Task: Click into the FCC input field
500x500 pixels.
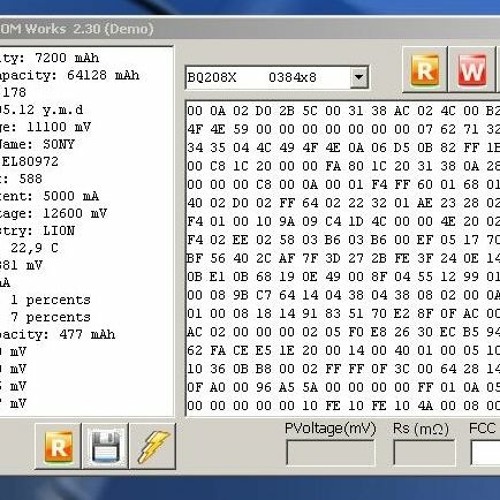Action: coord(486,452)
